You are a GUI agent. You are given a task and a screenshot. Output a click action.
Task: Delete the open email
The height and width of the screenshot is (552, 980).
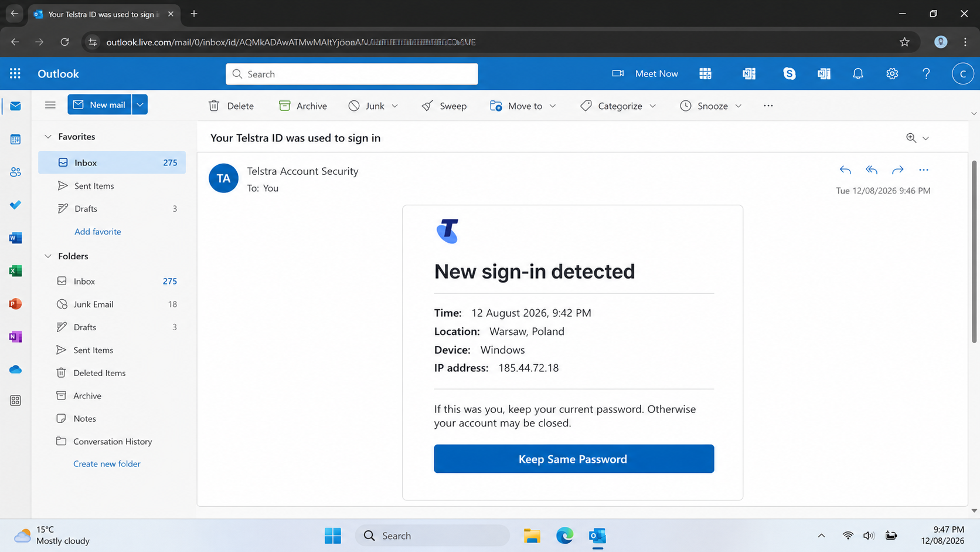[x=231, y=106]
